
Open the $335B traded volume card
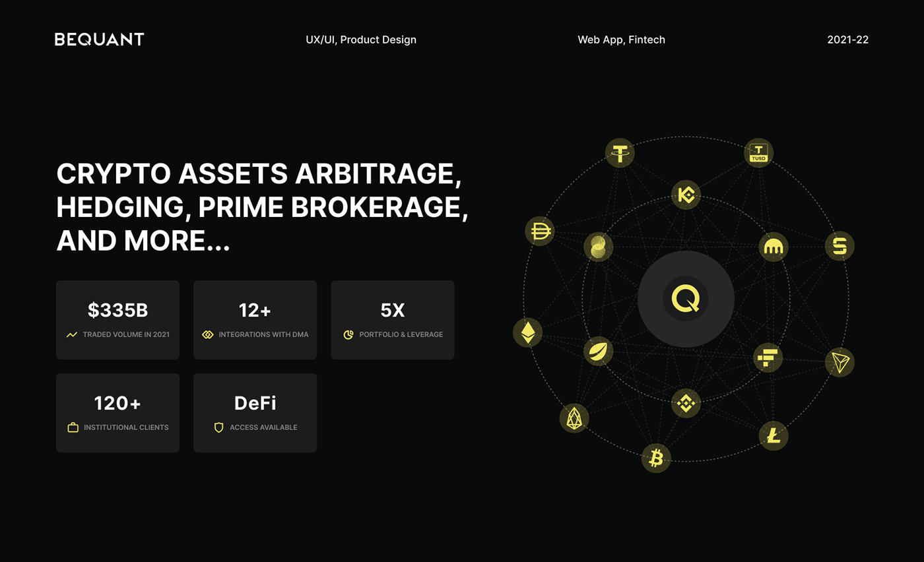117,320
